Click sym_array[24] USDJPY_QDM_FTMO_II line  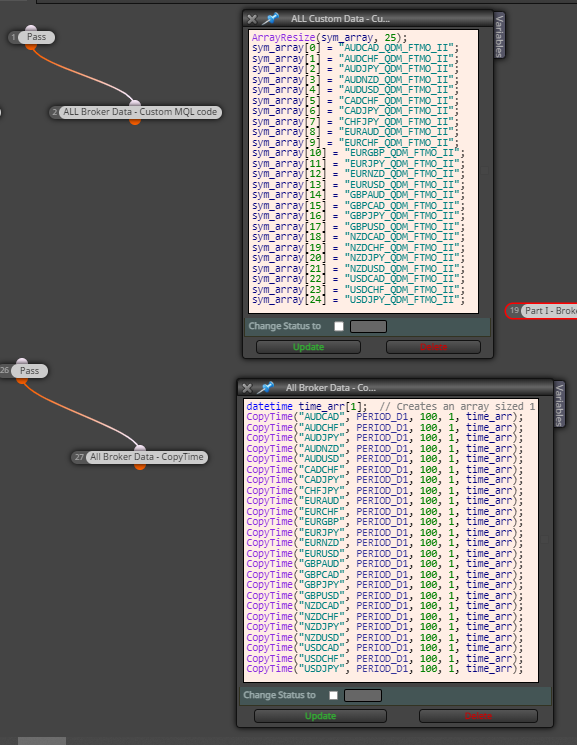pos(358,300)
